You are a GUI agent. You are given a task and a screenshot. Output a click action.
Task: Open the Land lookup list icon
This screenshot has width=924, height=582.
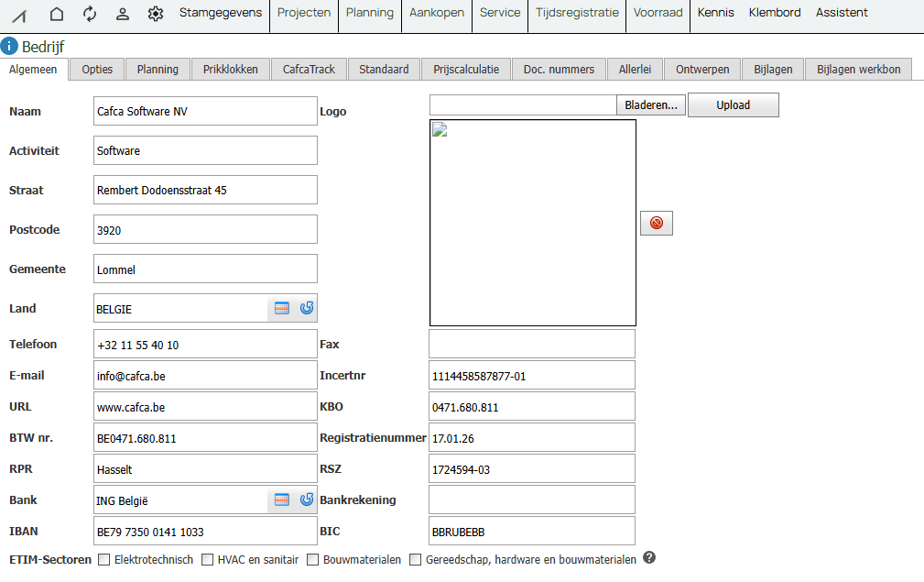pyautogui.click(x=282, y=308)
